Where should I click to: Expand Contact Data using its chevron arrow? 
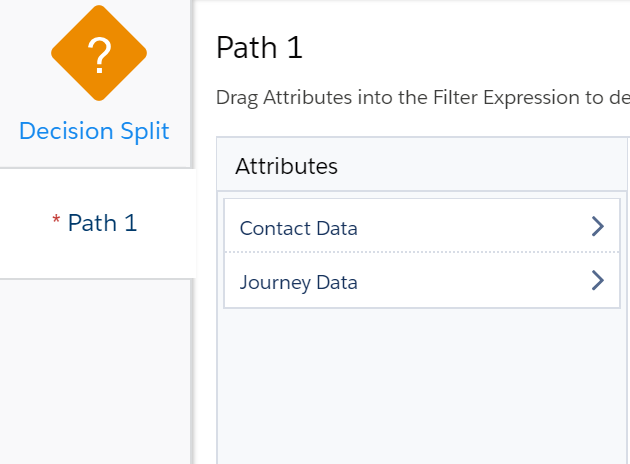(597, 226)
